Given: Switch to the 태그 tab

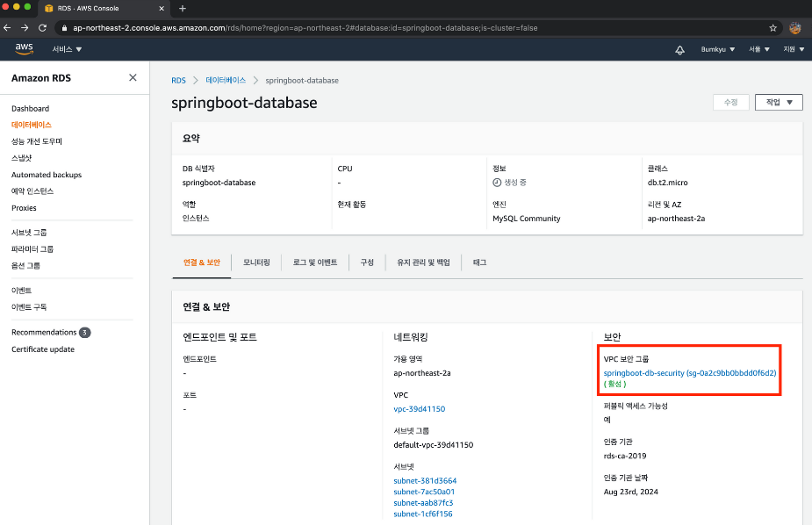Looking at the screenshot, I should click(479, 262).
